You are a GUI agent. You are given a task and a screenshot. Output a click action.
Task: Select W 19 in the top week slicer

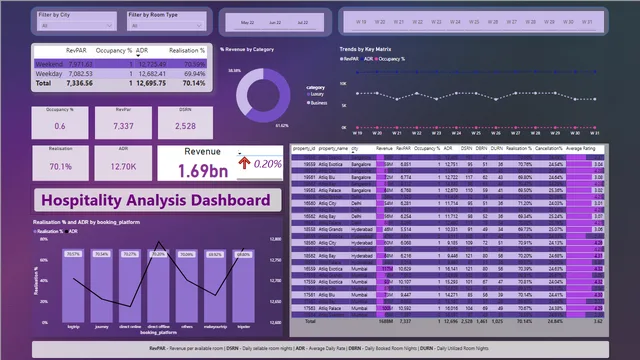click(x=361, y=22)
